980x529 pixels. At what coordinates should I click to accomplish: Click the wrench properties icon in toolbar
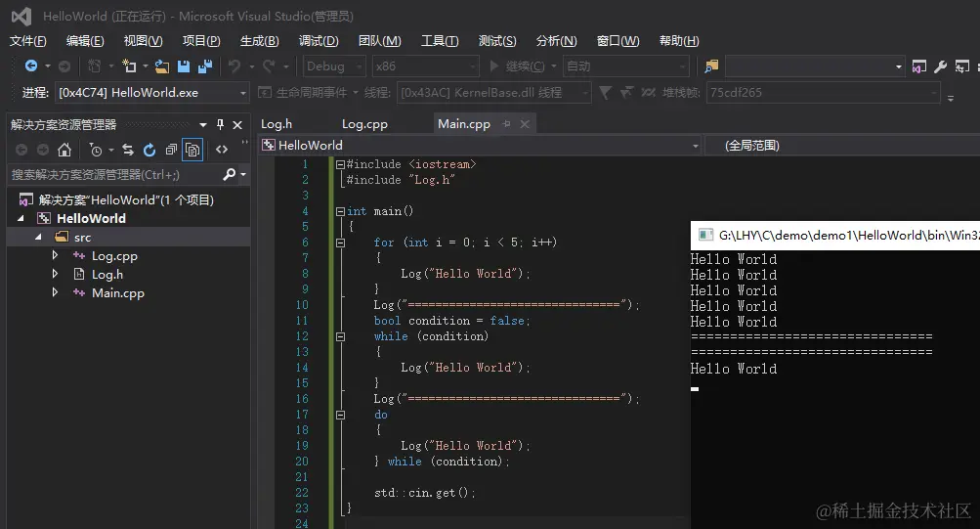(940, 66)
